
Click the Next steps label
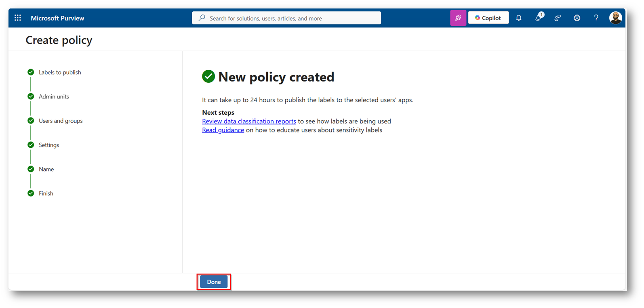[218, 112]
